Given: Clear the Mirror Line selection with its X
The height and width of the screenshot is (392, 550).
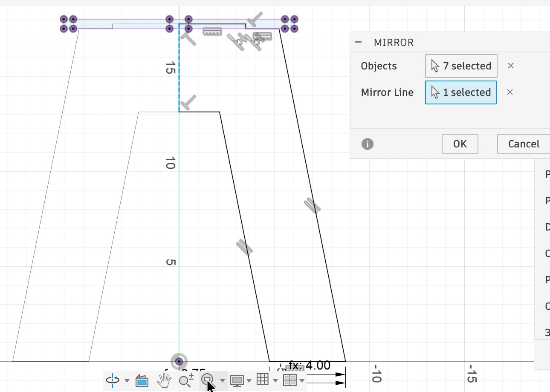Looking at the screenshot, I should tap(510, 92).
